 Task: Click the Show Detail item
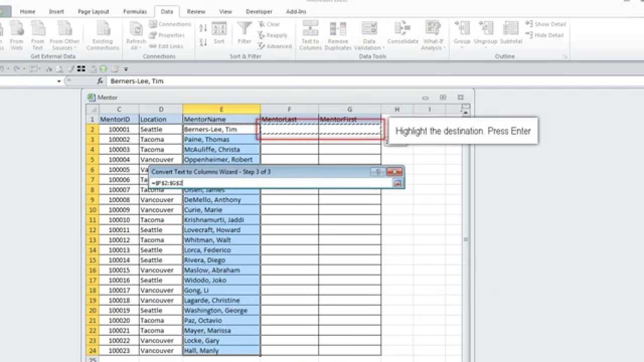pyautogui.click(x=546, y=24)
